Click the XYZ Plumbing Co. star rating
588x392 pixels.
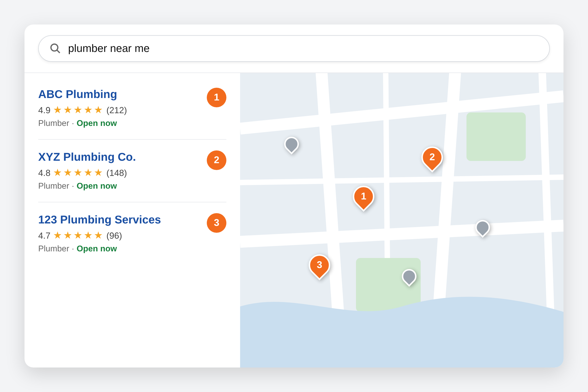coord(78,173)
